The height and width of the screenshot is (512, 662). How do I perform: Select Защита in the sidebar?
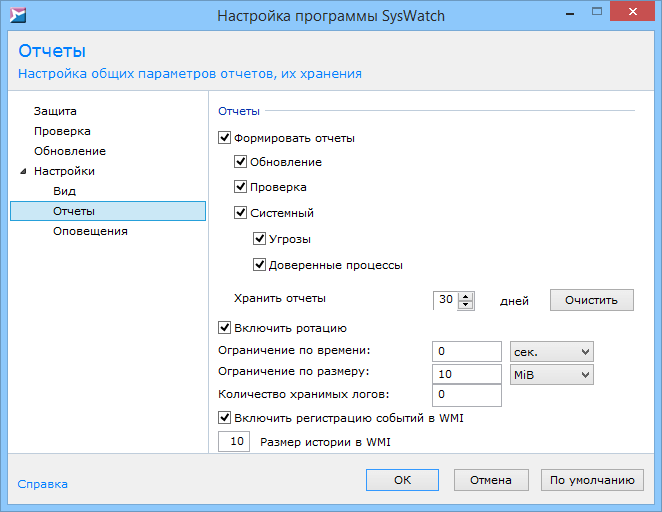[x=55, y=111]
